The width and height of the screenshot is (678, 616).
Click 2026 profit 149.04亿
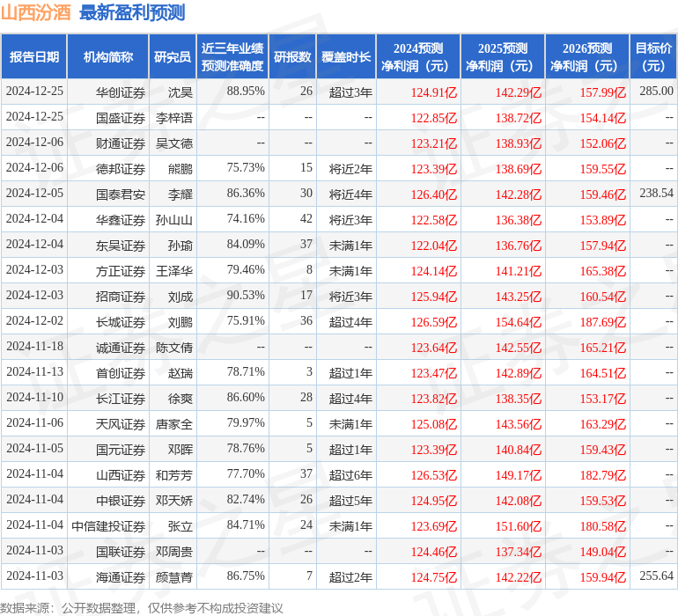tap(603, 552)
